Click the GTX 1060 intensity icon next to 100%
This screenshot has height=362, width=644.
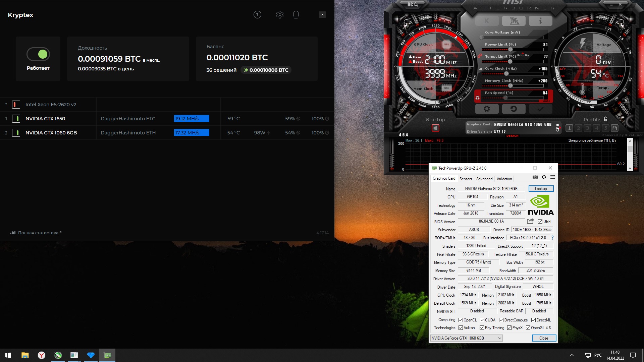(327, 133)
